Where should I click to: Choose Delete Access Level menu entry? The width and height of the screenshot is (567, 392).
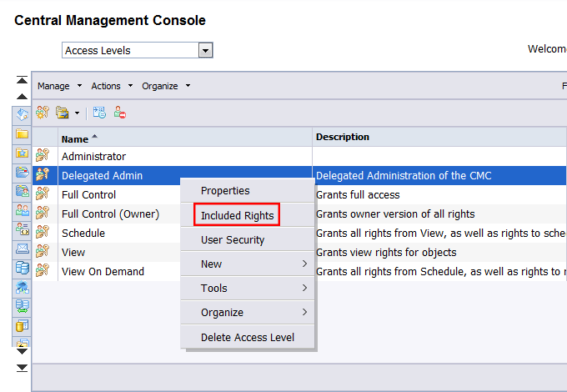tap(248, 338)
